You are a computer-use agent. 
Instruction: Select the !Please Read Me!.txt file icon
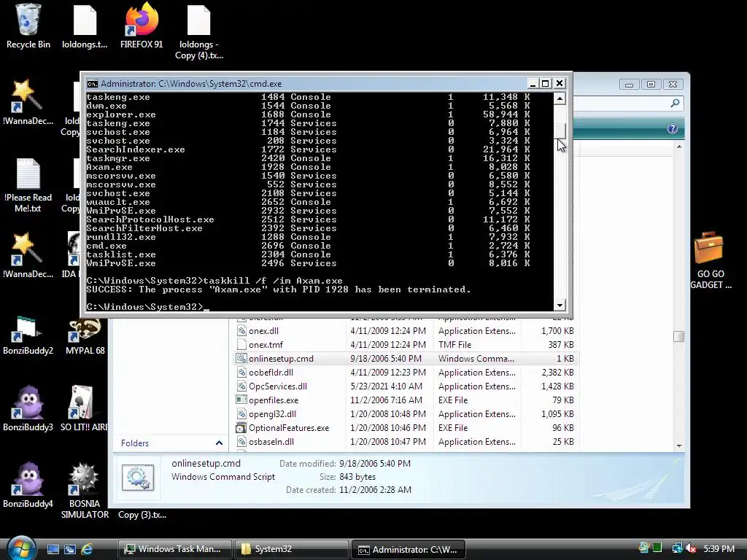[28, 186]
